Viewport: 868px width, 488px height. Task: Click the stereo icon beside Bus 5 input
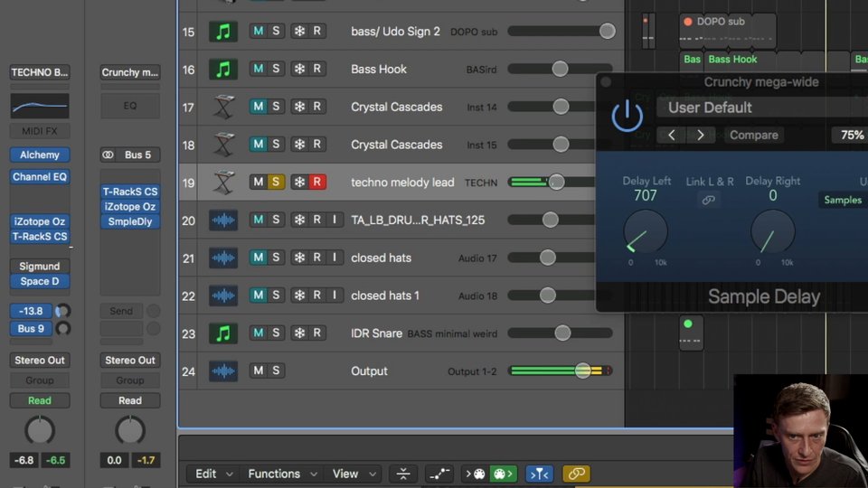tap(108, 155)
